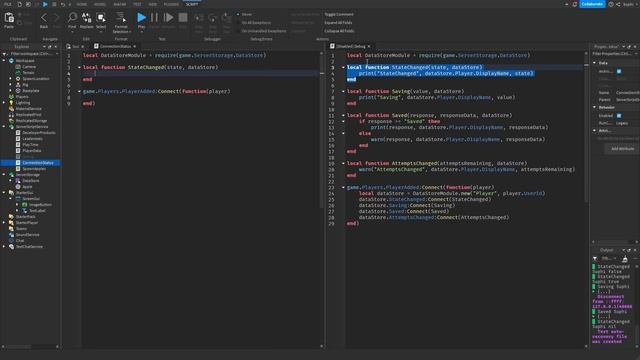Collapse StarterGui node in Explorer
Image resolution: width=640 pixels, height=360 pixels.
point(4,193)
